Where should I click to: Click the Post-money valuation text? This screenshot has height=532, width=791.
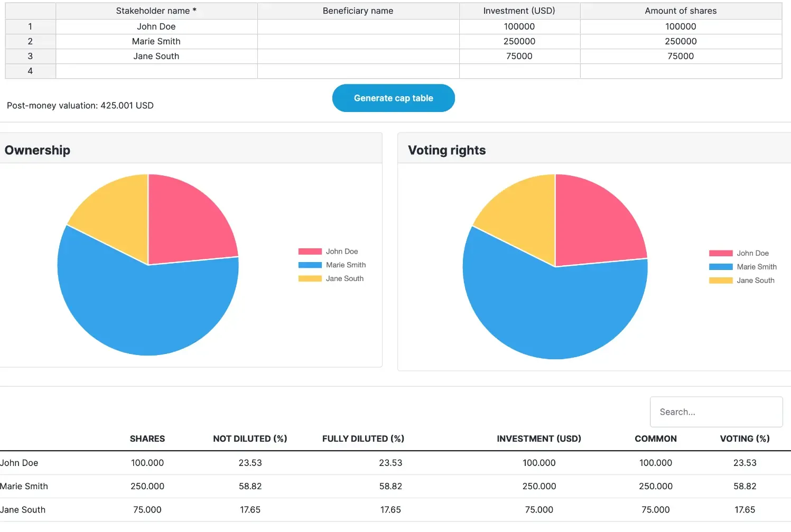(80, 106)
